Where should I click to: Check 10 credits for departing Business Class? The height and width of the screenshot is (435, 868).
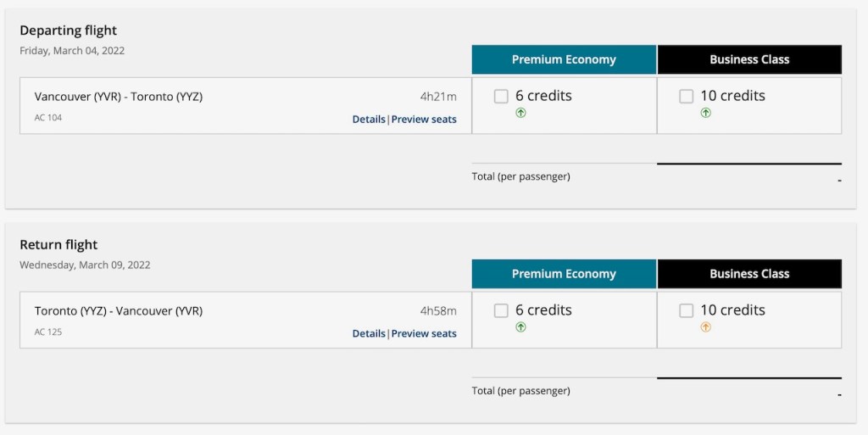tap(686, 97)
